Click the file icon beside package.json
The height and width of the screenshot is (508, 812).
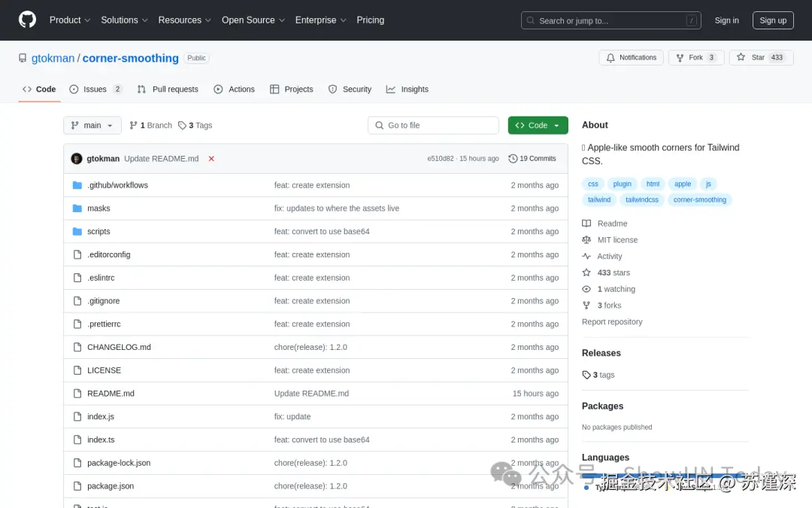[77, 485]
